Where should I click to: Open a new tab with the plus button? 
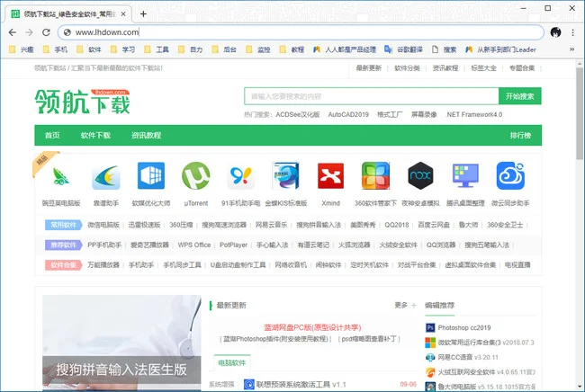pyautogui.click(x=143, y=14)
